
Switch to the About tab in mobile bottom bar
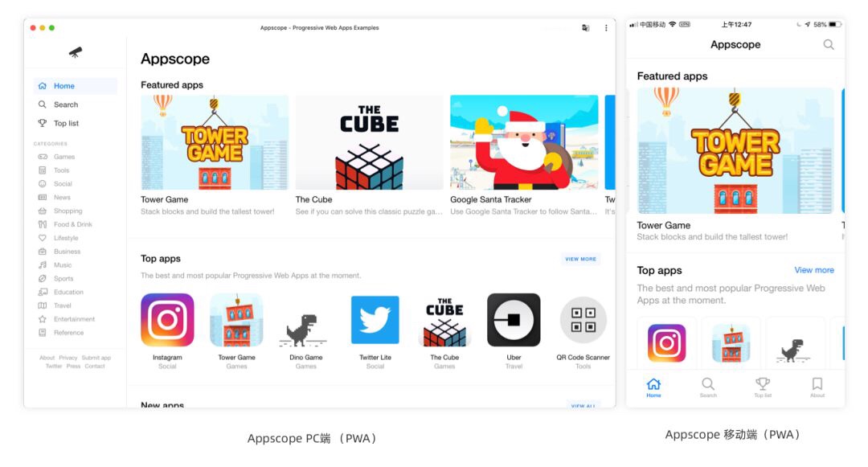coord(817,387)
